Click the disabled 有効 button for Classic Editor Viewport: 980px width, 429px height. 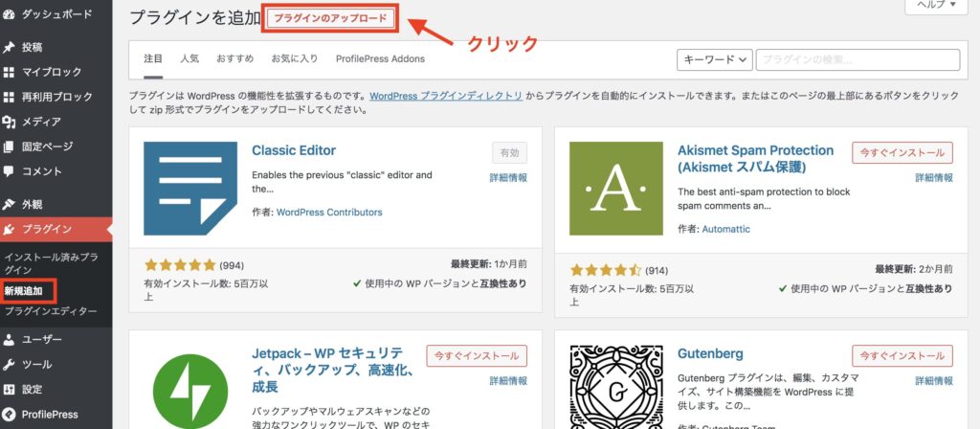pyautogui.click(x=509, y=152)
